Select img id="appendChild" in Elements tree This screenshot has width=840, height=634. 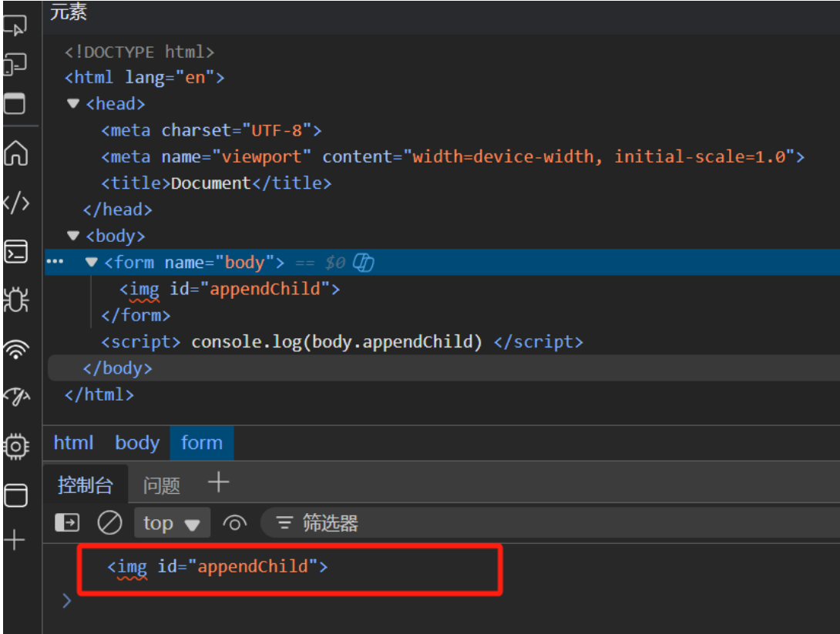pos(230,289)
